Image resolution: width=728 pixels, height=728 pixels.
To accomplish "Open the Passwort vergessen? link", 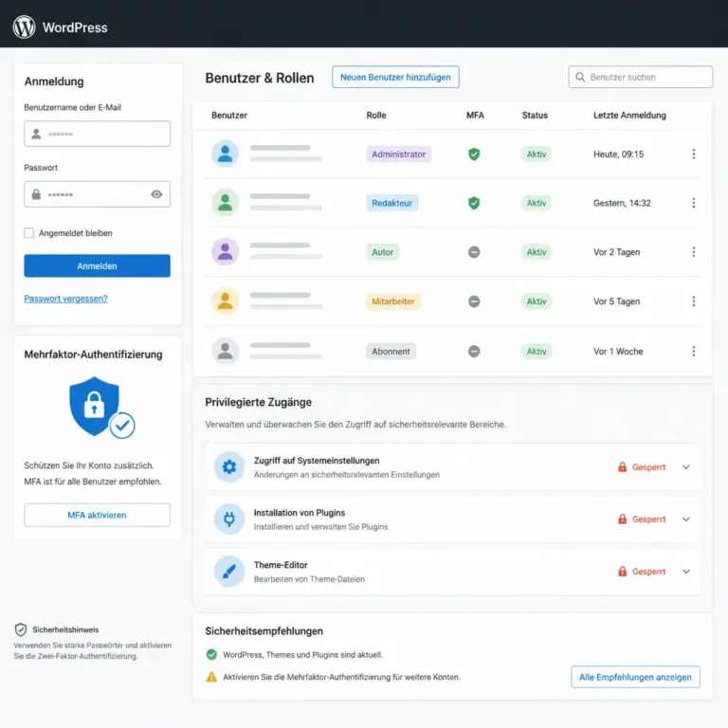I will [x=66, y=299].
